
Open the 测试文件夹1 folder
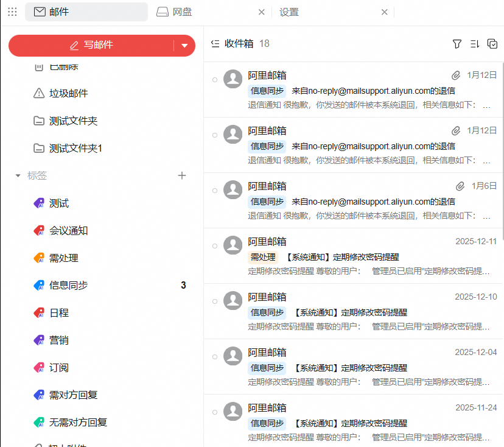(x=75, y=148)
